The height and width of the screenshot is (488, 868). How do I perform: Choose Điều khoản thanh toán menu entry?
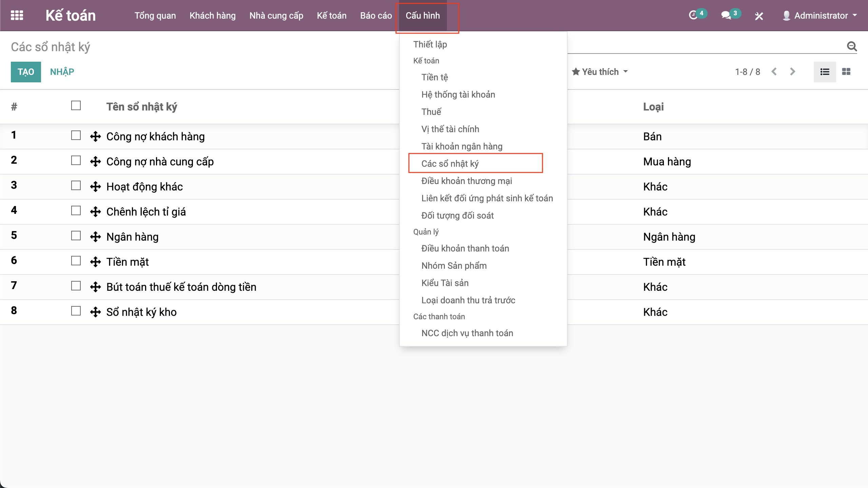pyautogui.click(x=465, y=248)
